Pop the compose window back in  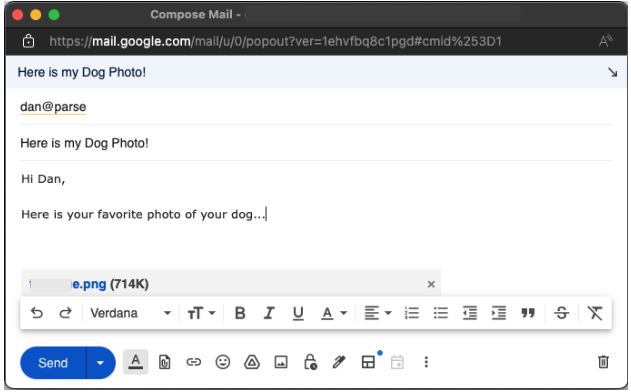tap(612, 72)
